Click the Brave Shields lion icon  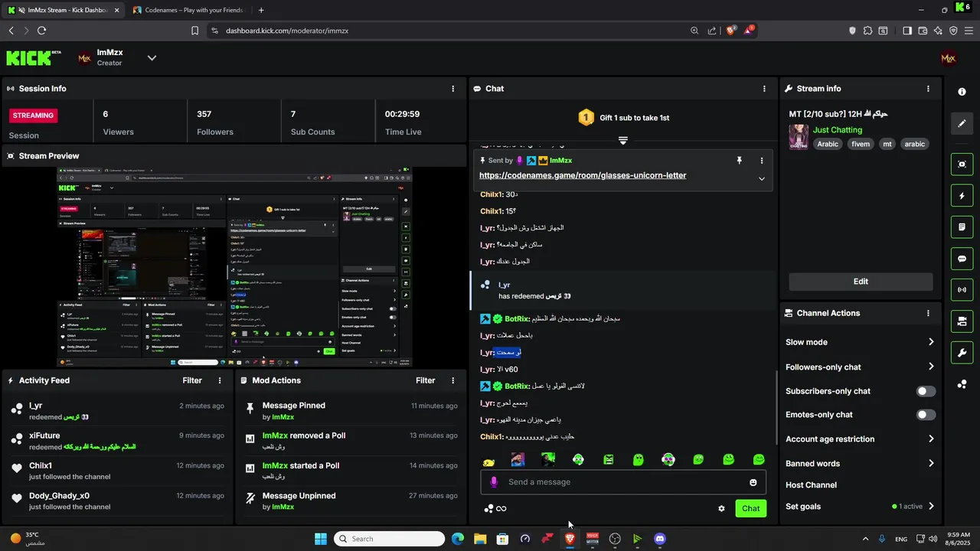pos(730,31)
